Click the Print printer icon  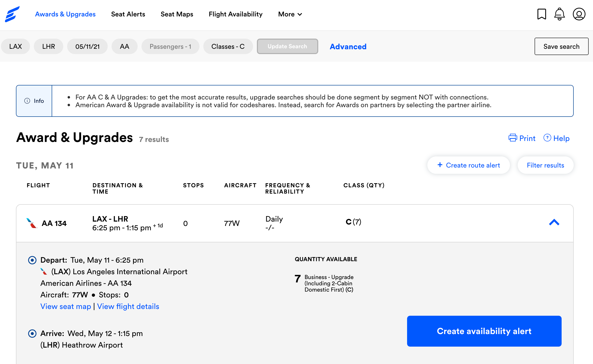click(x=512, y=138)
